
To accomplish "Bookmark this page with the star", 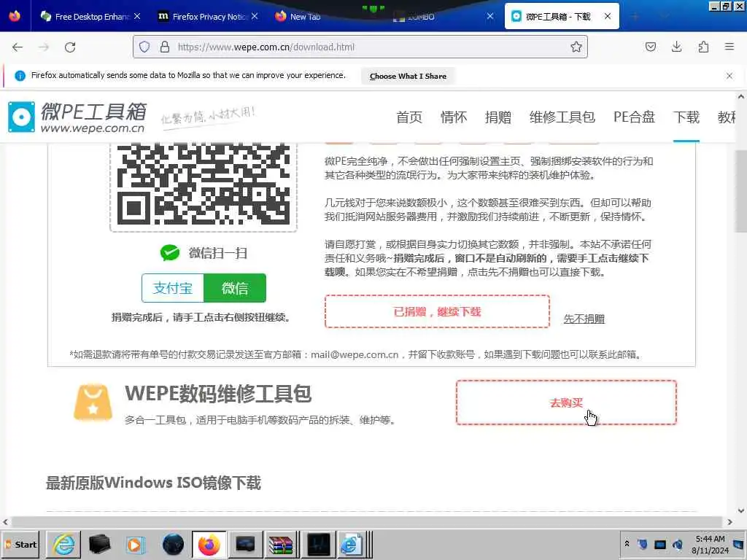I will click(x=576, y=47).
